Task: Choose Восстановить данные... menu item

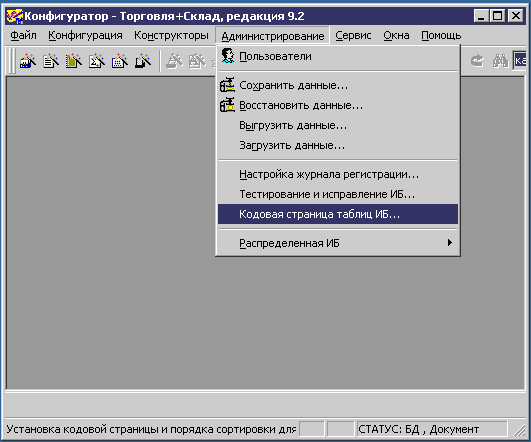Action: pos(338,105)
